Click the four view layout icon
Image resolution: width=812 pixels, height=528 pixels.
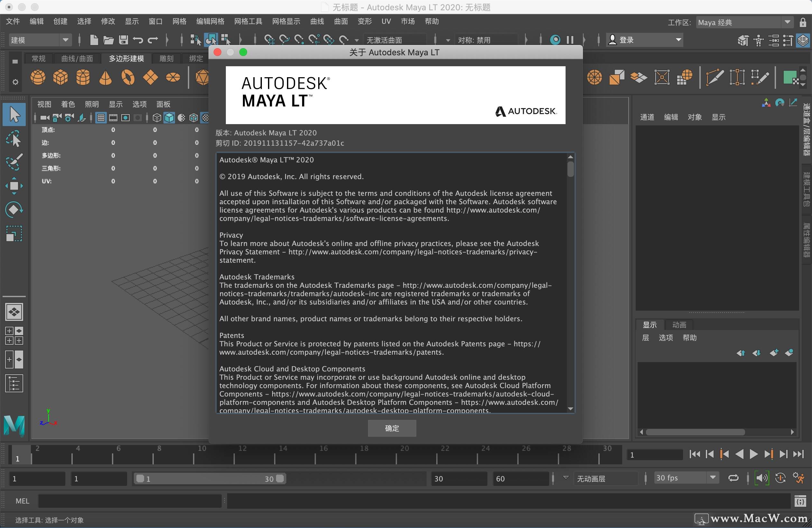[x=14, y=336]
